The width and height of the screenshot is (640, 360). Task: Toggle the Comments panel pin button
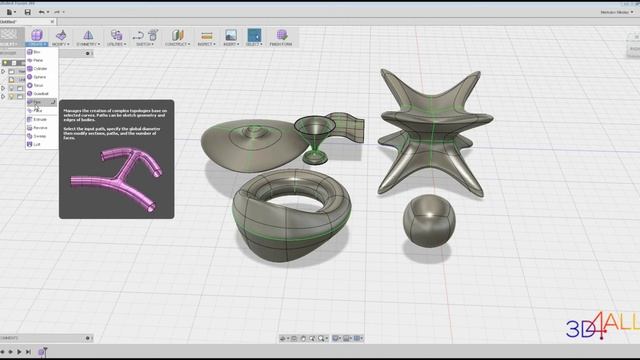click(87, 338)
